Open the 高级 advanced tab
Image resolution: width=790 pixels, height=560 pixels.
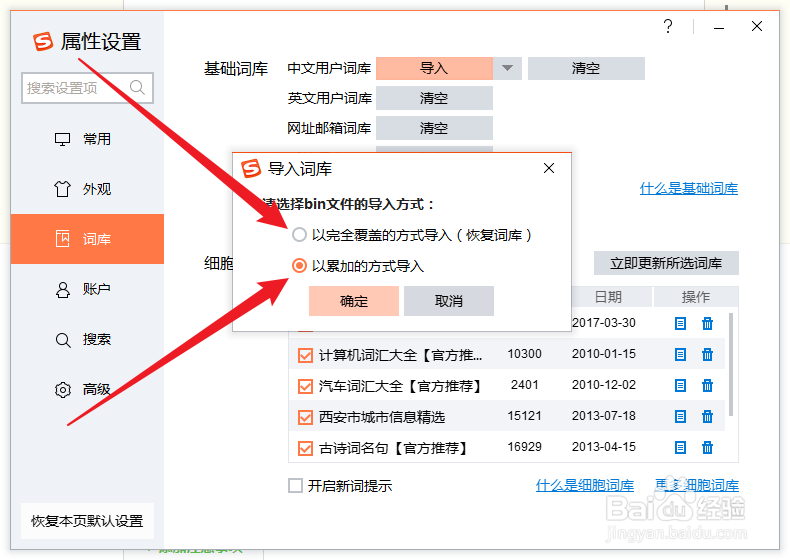(87, 389)
